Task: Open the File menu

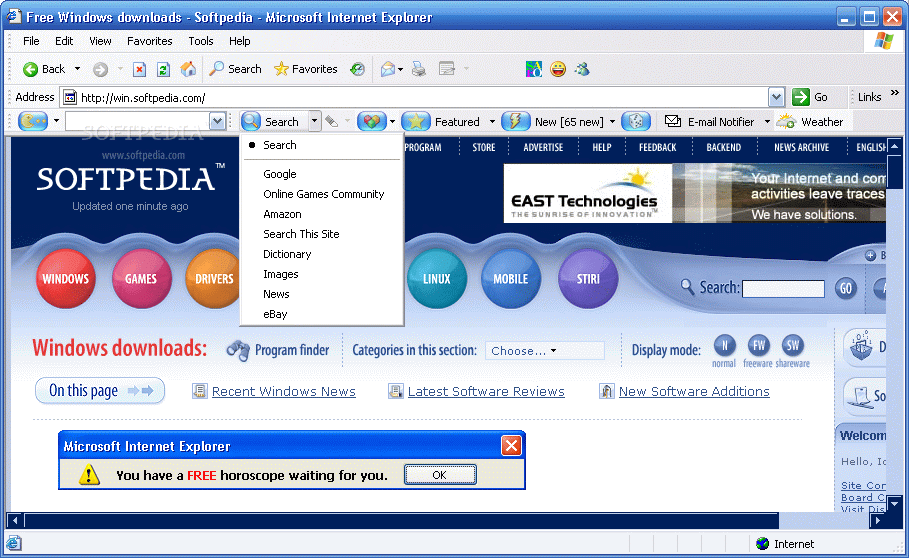Action: point(31,41)
